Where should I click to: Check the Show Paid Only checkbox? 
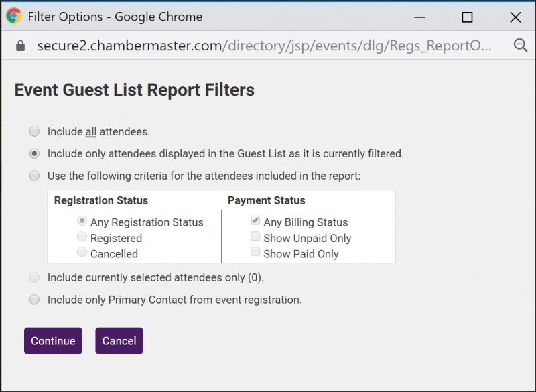tap(255, 253)
